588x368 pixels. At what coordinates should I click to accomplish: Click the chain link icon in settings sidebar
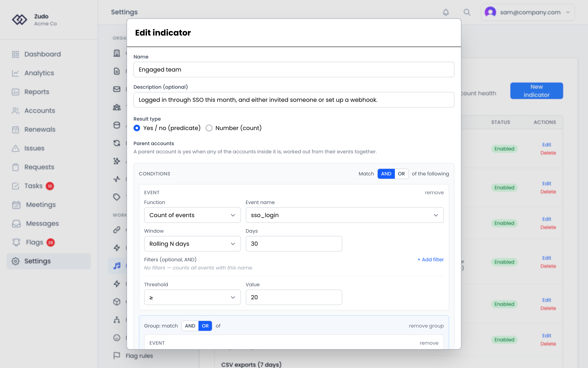(117, 230)
